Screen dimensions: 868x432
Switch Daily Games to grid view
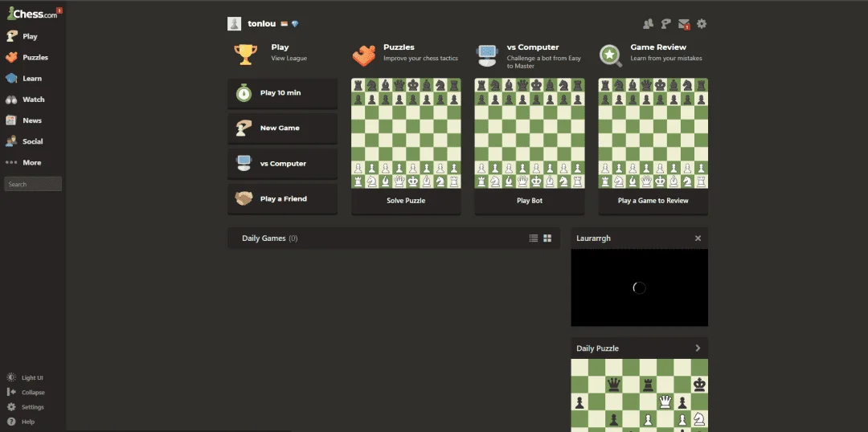(x=547, y=238)
